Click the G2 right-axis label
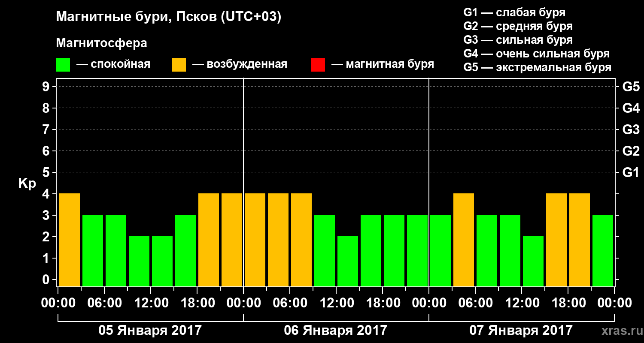 point(631,151)
